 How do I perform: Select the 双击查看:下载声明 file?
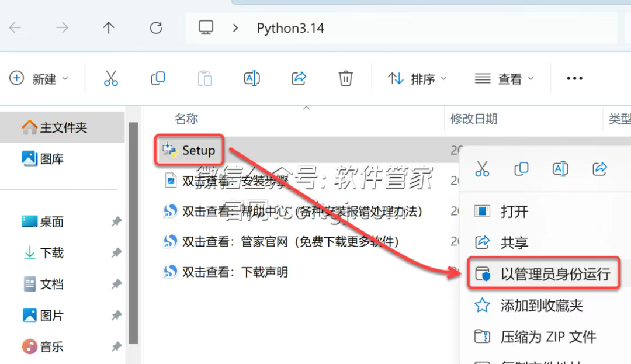[x=226, y=272]
